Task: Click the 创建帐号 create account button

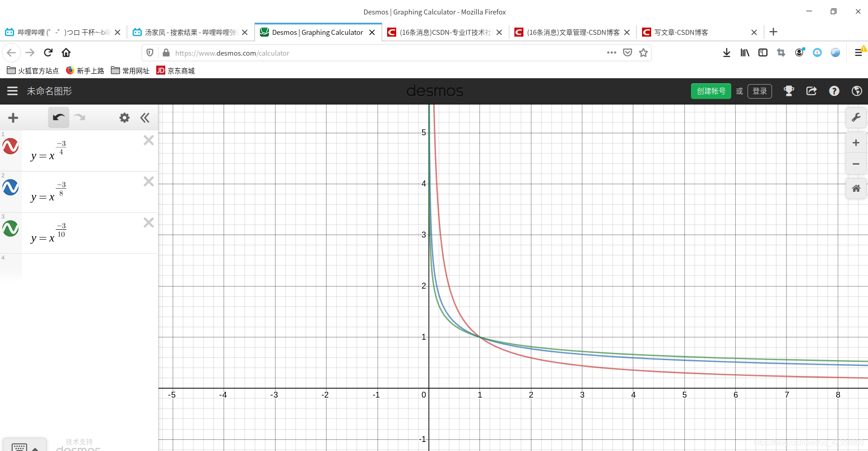Action: tap(711, 91)
